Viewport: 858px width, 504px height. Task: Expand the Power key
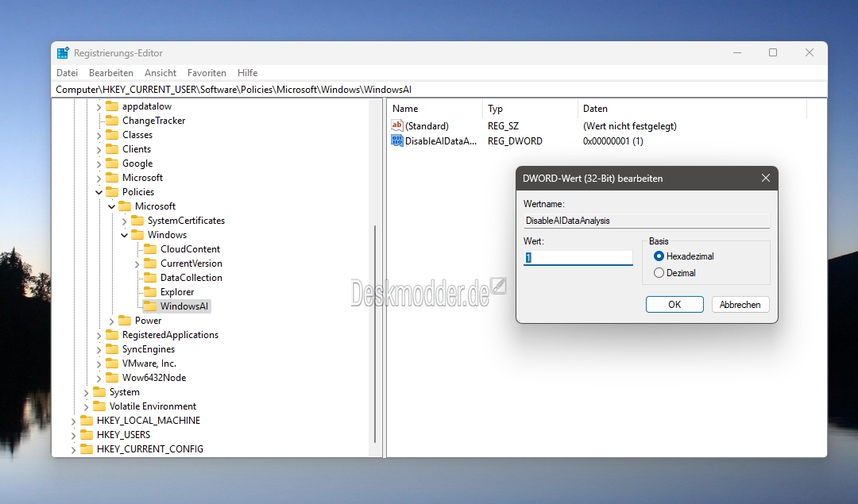tap(112, 321)
